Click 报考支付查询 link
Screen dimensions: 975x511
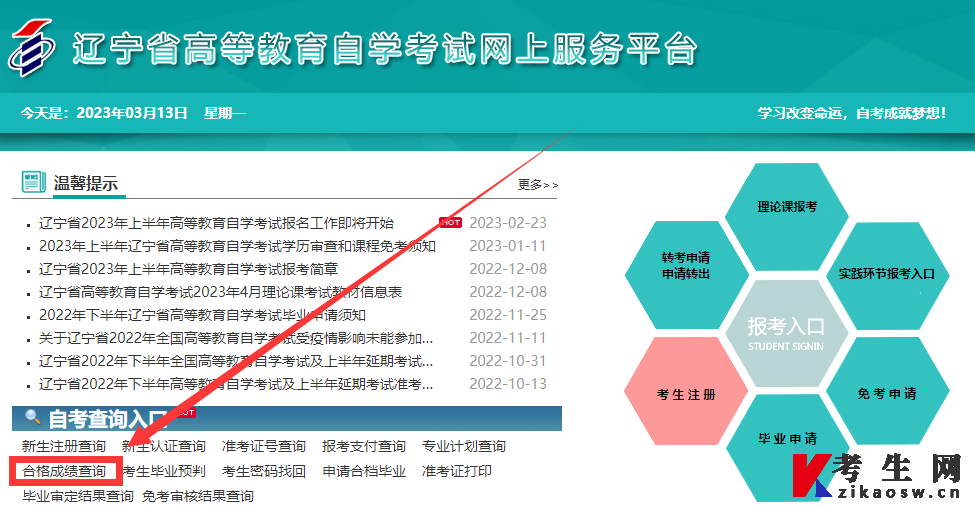tap(364, 446)
